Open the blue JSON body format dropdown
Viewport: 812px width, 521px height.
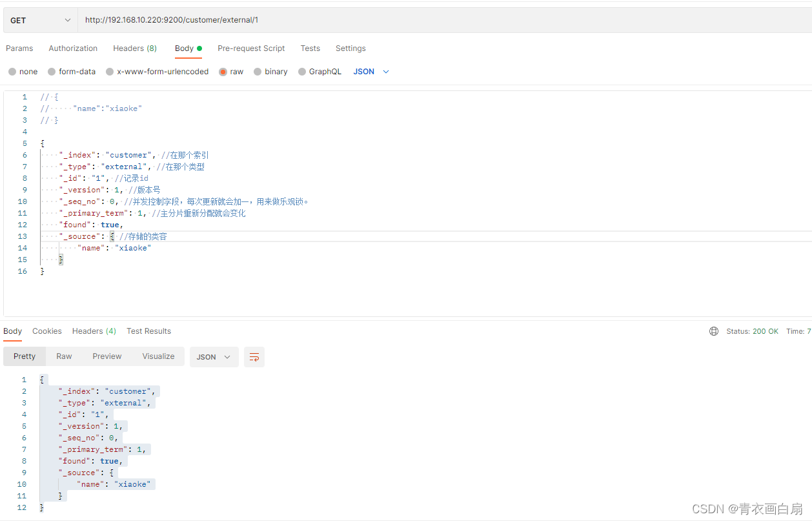click(371, 72)
